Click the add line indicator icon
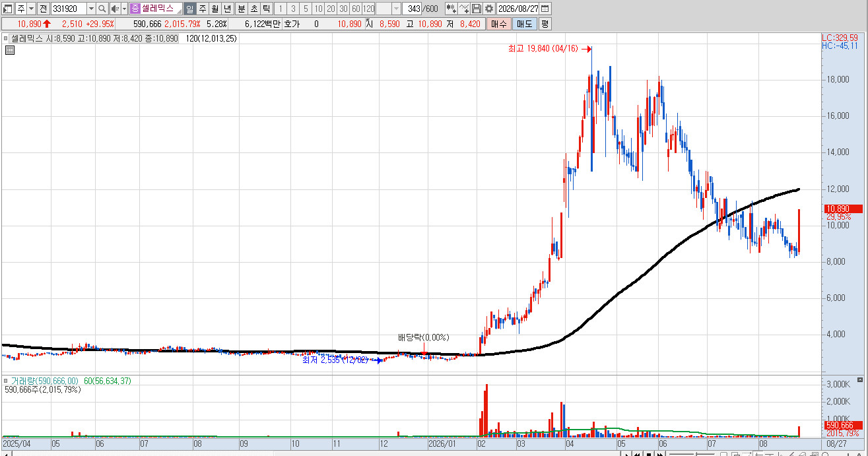 click(464, 9)
